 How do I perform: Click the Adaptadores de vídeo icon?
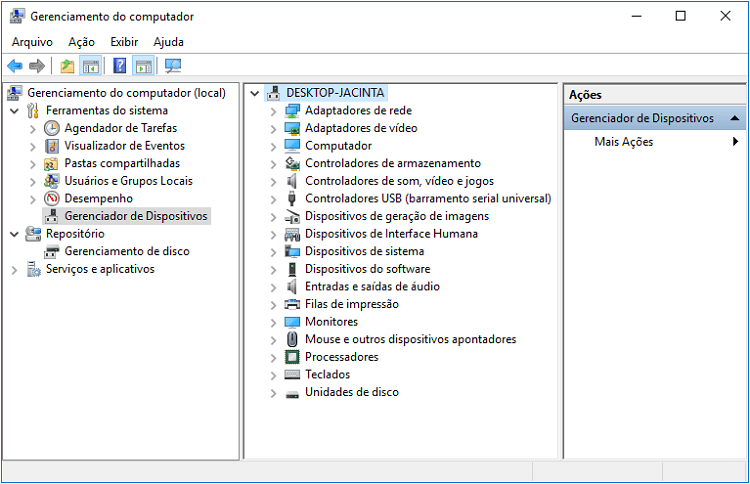(292, 128)
